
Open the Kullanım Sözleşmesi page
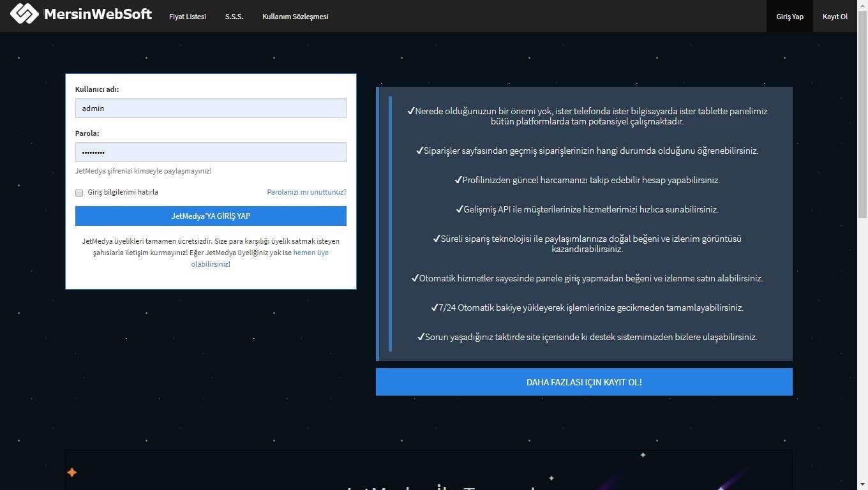click(295, 17)
